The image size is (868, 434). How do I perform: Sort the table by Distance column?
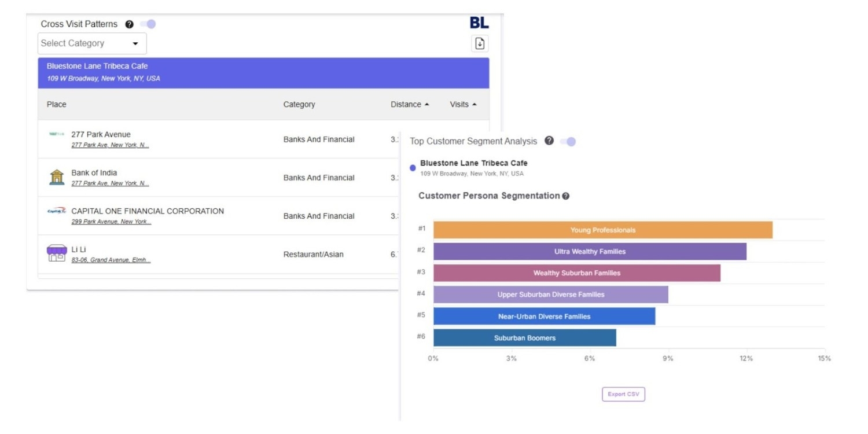point(410,104)
